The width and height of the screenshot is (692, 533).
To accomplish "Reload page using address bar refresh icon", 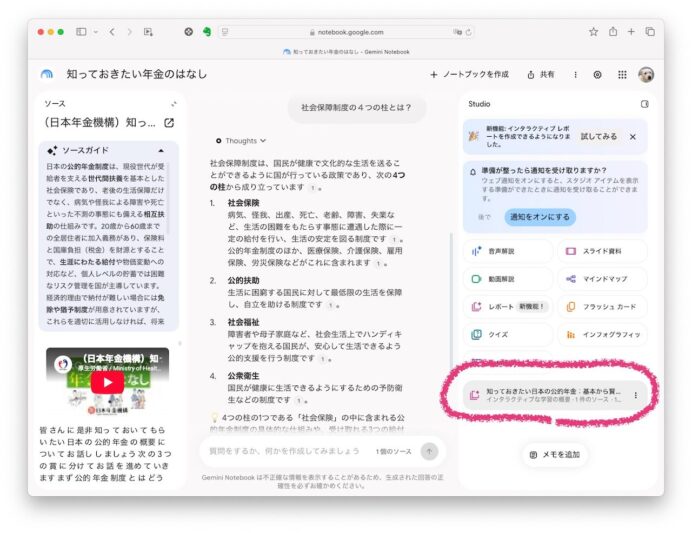I will click(x=468, y=32).
